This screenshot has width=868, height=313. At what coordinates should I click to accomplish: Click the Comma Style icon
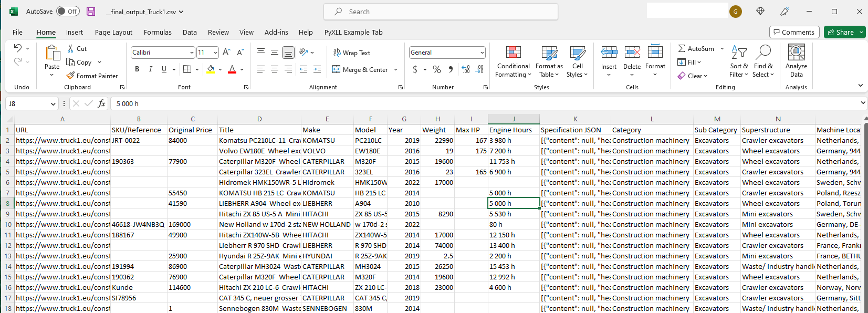(451, 69)
